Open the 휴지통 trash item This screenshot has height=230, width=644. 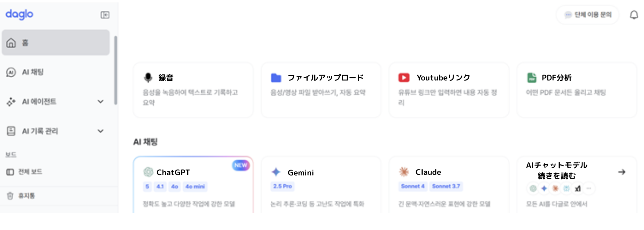tap(26, 196)
